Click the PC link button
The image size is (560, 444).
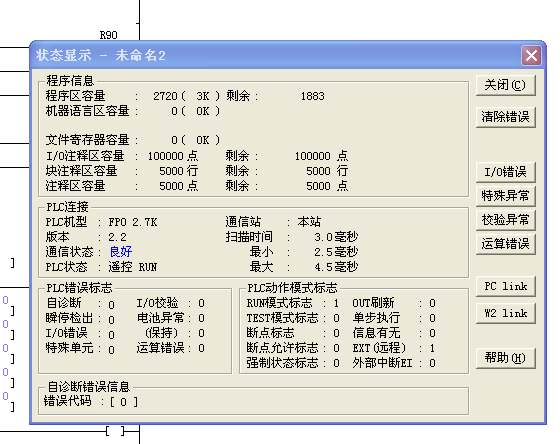[x=505, y=286]
